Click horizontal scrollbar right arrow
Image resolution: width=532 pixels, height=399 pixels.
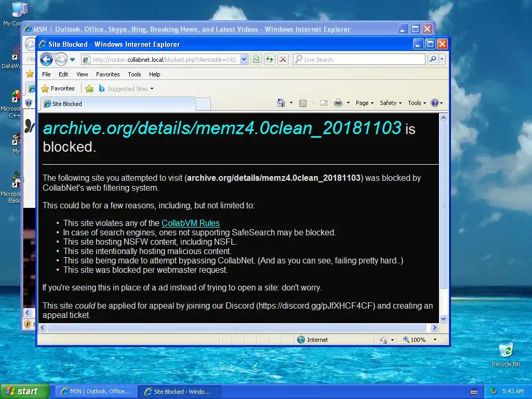[x=435, y=328]
